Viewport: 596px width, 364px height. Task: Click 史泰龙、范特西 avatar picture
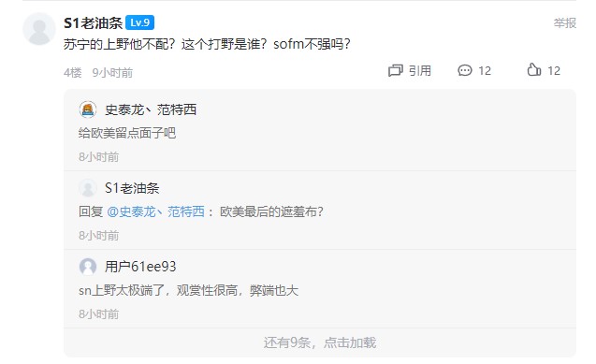click(x=88, y=109)
